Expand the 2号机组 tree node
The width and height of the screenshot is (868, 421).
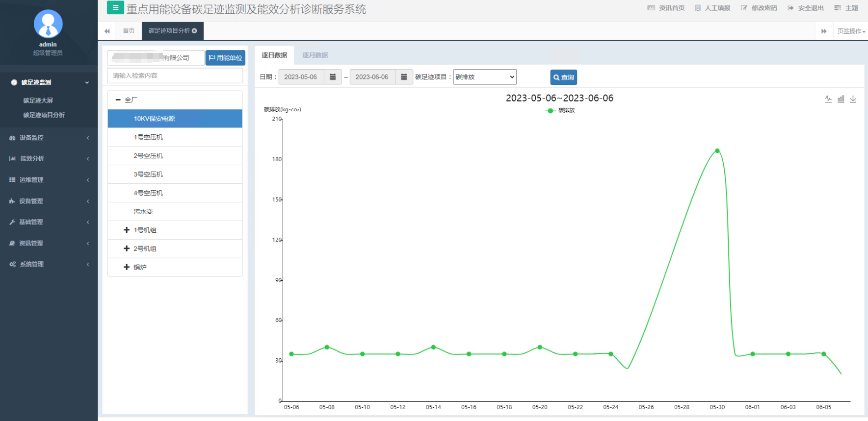click(x=127, y=249)
